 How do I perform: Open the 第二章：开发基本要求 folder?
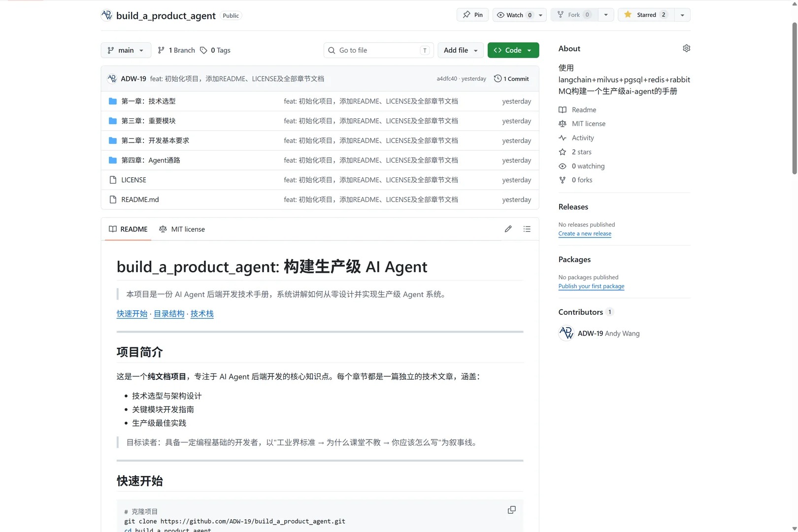[155, 140]
